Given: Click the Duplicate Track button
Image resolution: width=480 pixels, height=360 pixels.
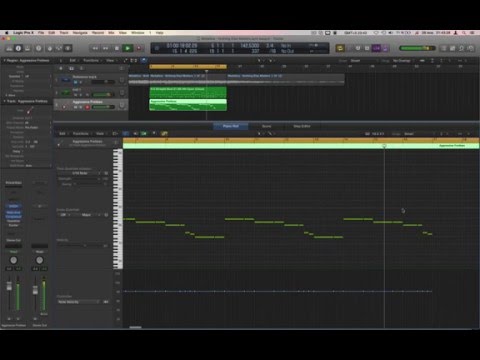Looking at the screenshot, I should (71, 68).
